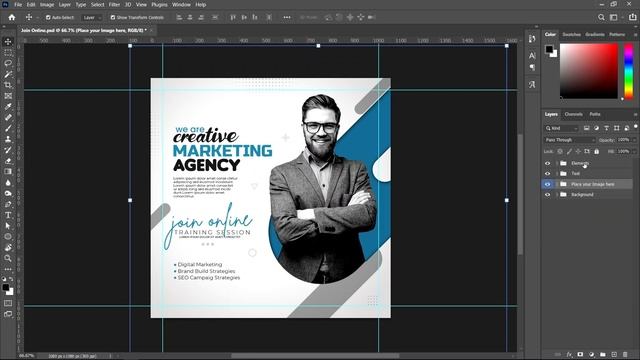Open the workspace switcher icon
Screen dimensions: 640x360
click(613, 17)
